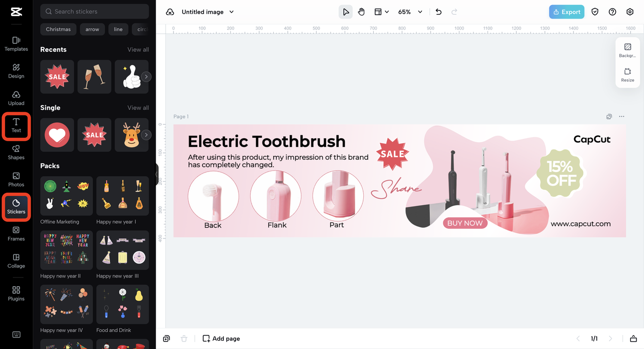The image size is (644, 349).
Task: Click View all next to Recents
Action: coord(138,50)
